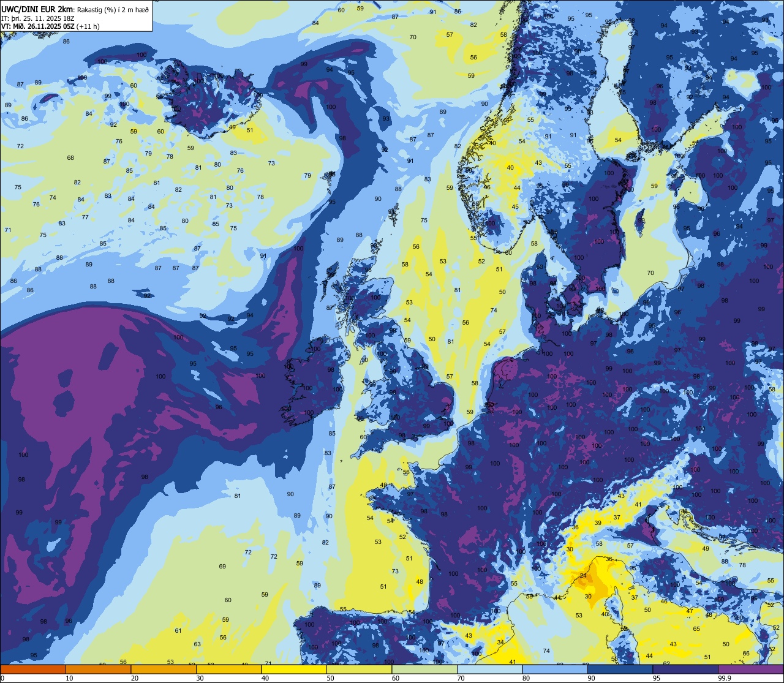
Task: Select the 30–40 amber legend segment
Action: (228, 669)
